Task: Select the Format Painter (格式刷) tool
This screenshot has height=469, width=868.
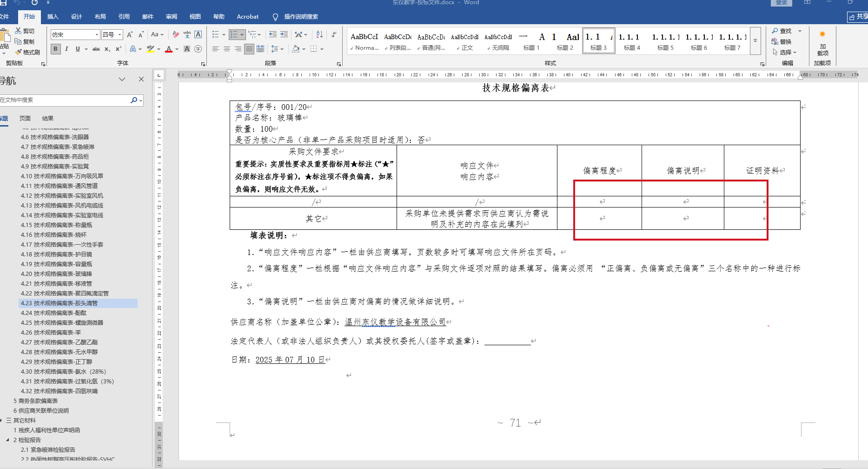Action: pyautogui.click(x=27, y=52)
